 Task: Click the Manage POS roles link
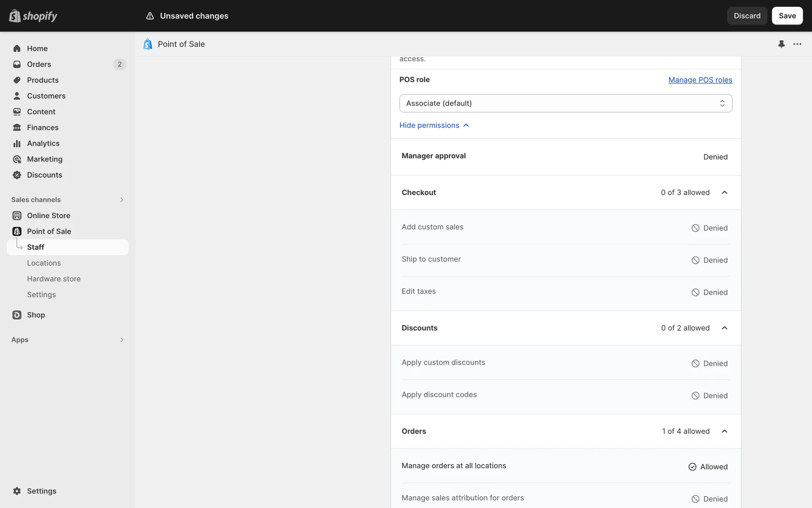[x=700, y=80]
